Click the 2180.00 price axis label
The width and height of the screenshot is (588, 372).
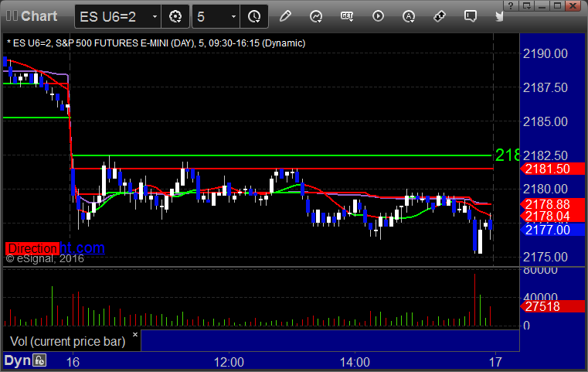pyautogui.click(x=545, y=189)
